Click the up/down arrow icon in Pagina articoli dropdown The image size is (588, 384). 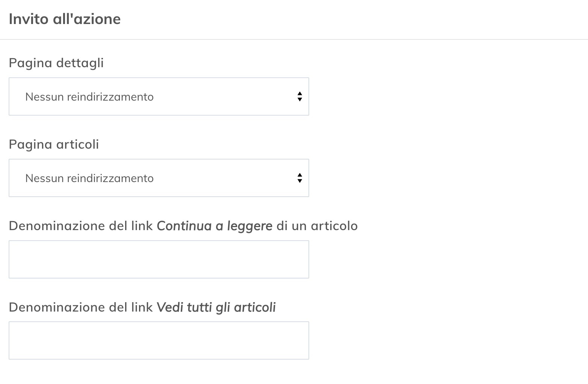point(299,178)
